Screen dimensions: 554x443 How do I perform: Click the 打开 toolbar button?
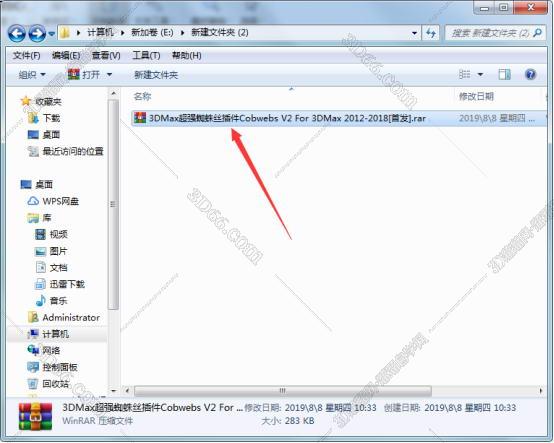coord(84,75)
